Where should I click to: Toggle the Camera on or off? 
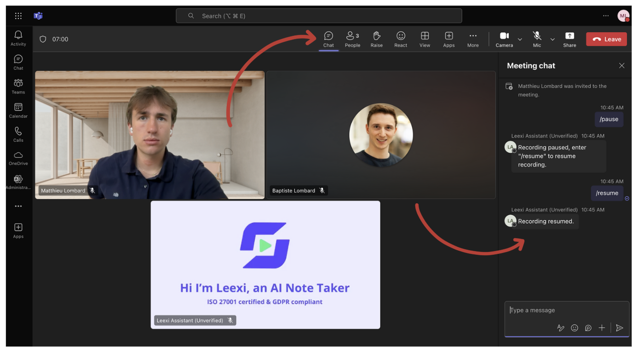coord(504,39)
